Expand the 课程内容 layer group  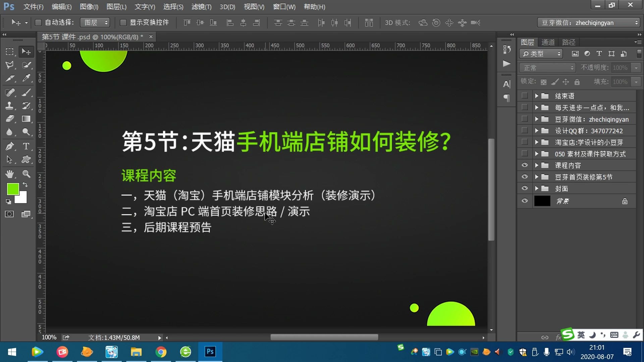tap(536, 165)
